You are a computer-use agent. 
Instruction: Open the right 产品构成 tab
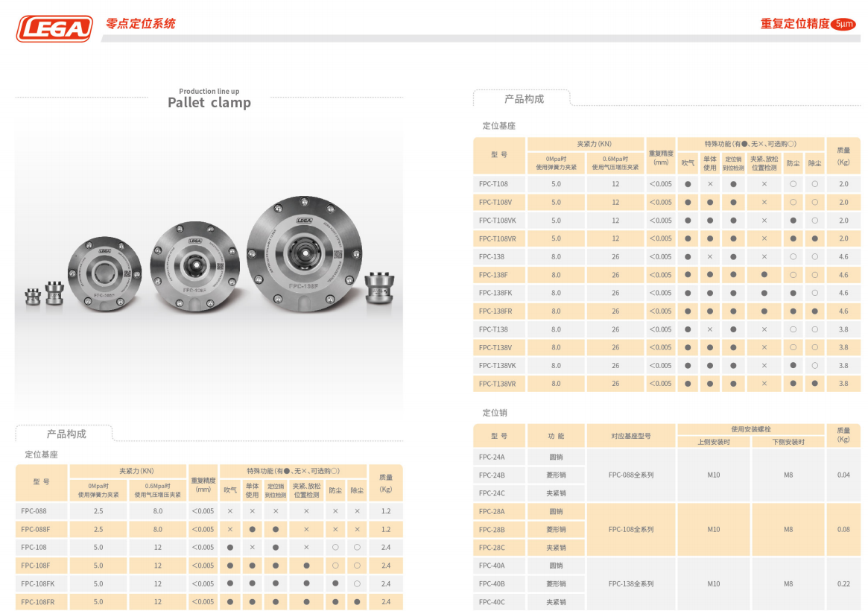524,99
